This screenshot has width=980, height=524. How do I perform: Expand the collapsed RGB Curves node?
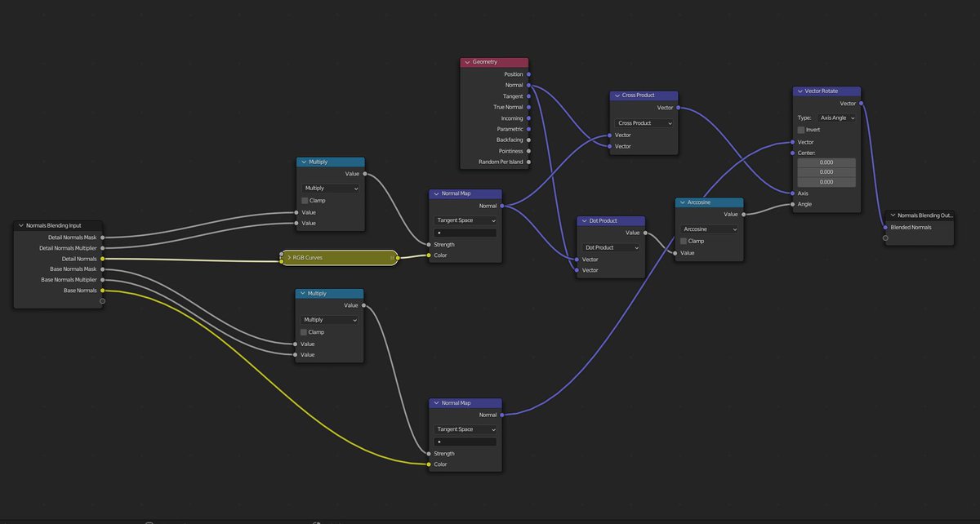[x=288, y=258]
